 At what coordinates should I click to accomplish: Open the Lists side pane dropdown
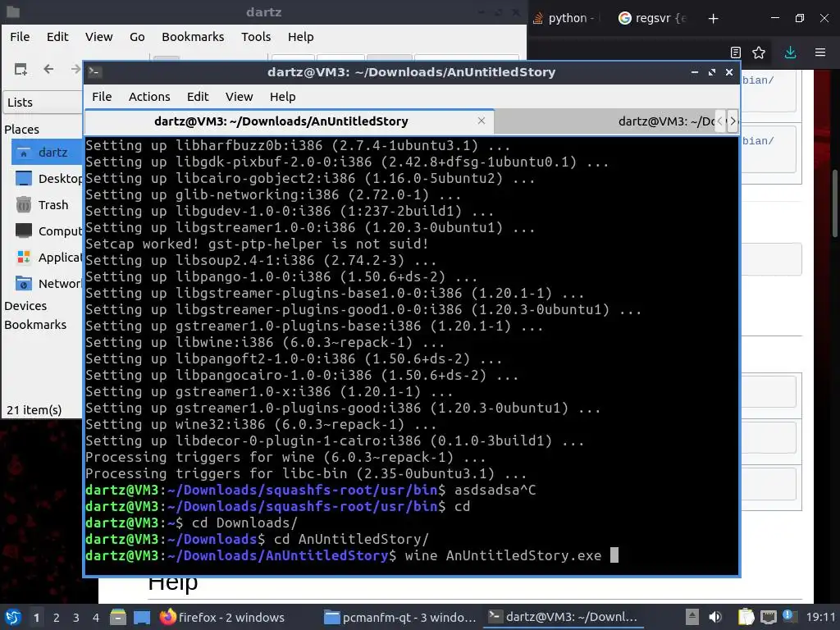tap(43, 102)
